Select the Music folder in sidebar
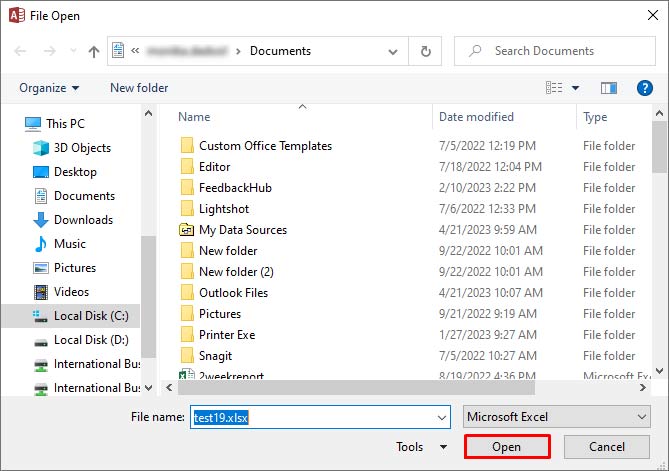 point(69,244)
